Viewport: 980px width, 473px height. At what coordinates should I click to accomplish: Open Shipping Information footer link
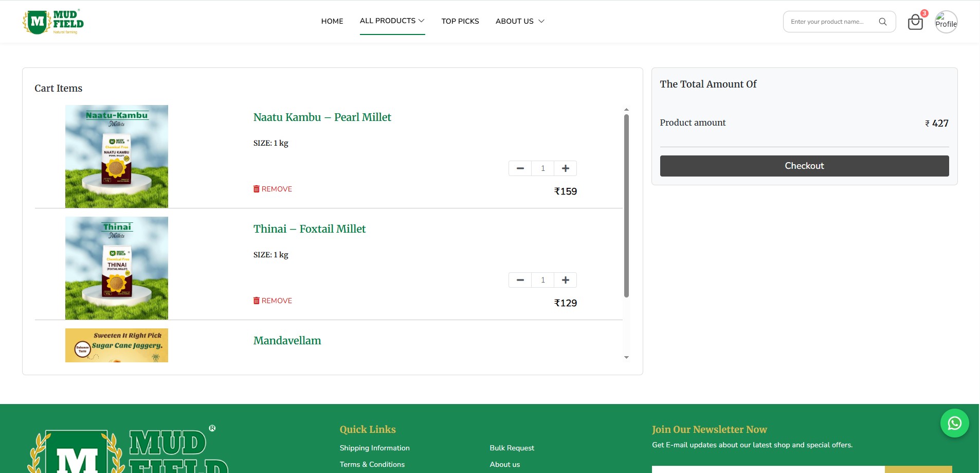374,448
